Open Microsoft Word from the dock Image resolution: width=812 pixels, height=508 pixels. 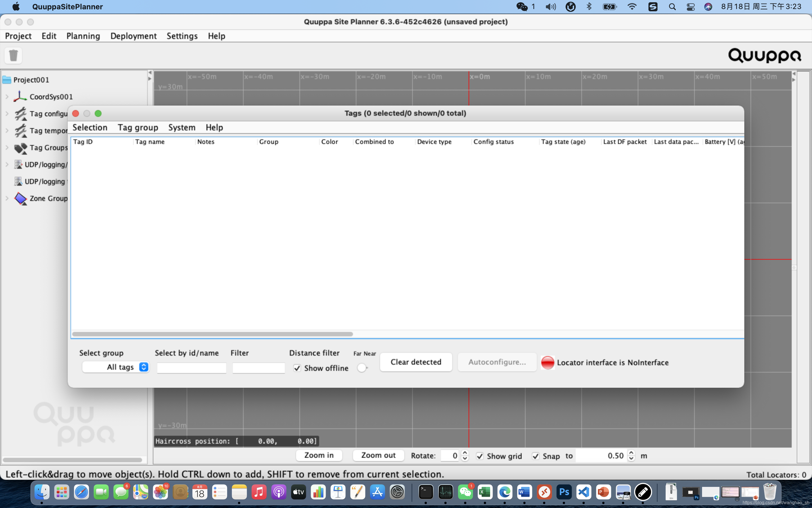(524, 492)
